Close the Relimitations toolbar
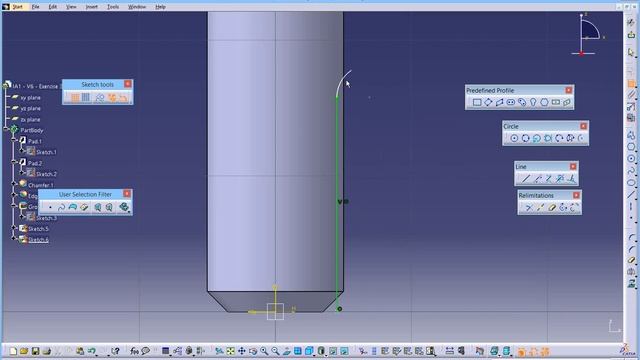This screenshot has height=360, width=640. (x=576, y=195)
